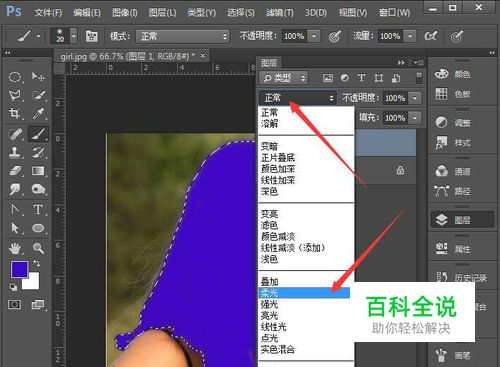Select the Zoom tool
Image resolution: width=500 pixels, height=367 pixels.
coord(38,248)
